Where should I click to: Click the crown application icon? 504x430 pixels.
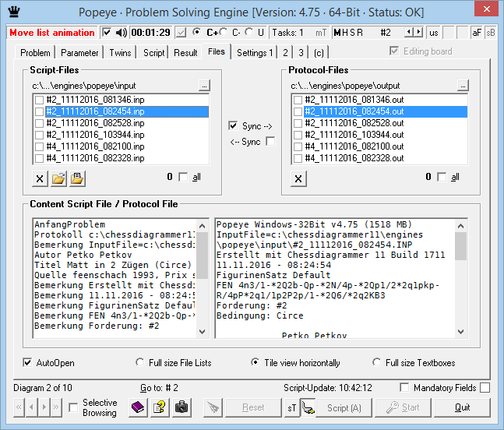tap(14, 12)
